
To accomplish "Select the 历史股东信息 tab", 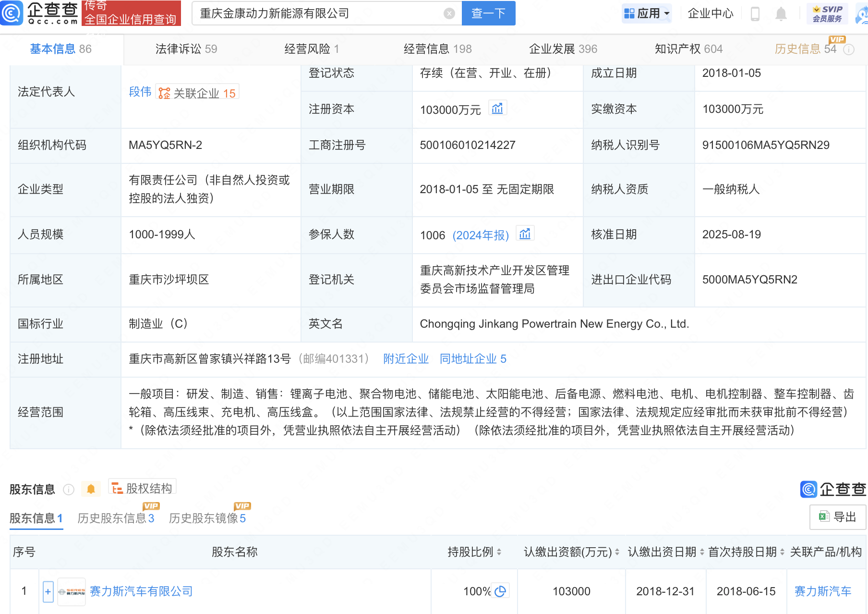I will pos(116,518).
